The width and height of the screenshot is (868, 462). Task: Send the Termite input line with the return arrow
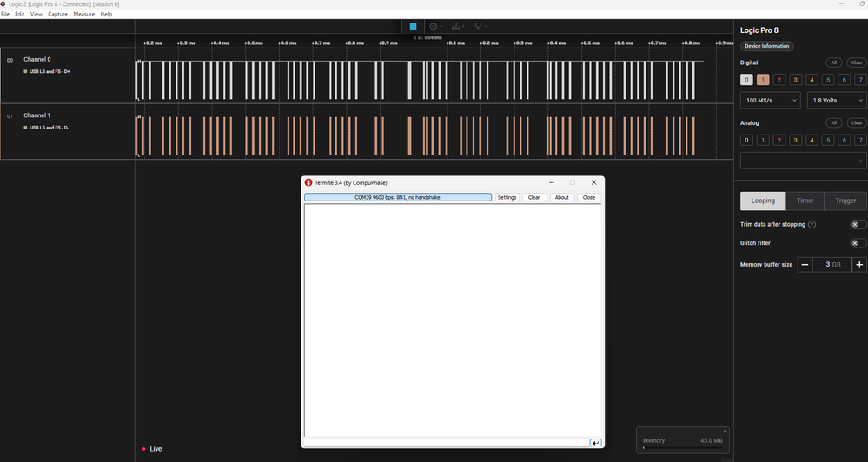click(x=595, y=443)
